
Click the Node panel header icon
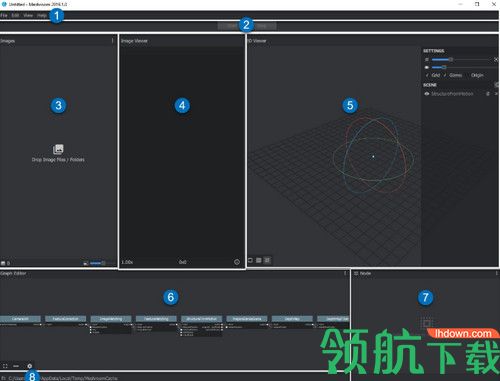[x=356, y=273]
